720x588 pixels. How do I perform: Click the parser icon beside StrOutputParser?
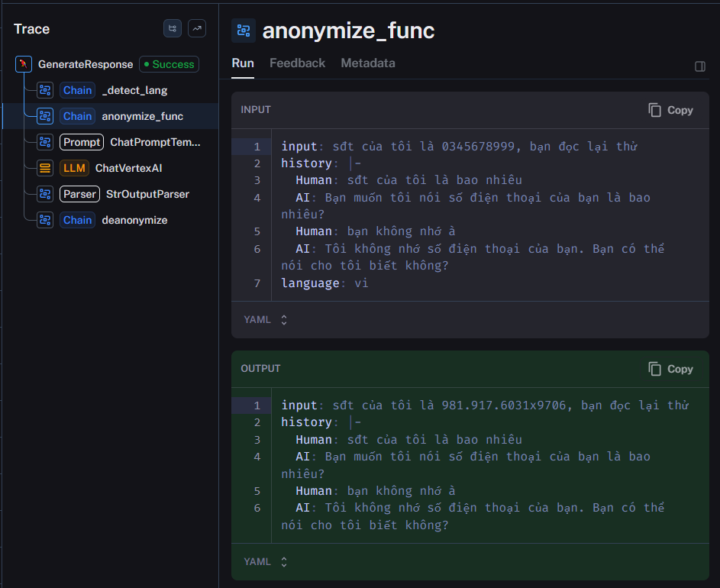coord(44,194)
